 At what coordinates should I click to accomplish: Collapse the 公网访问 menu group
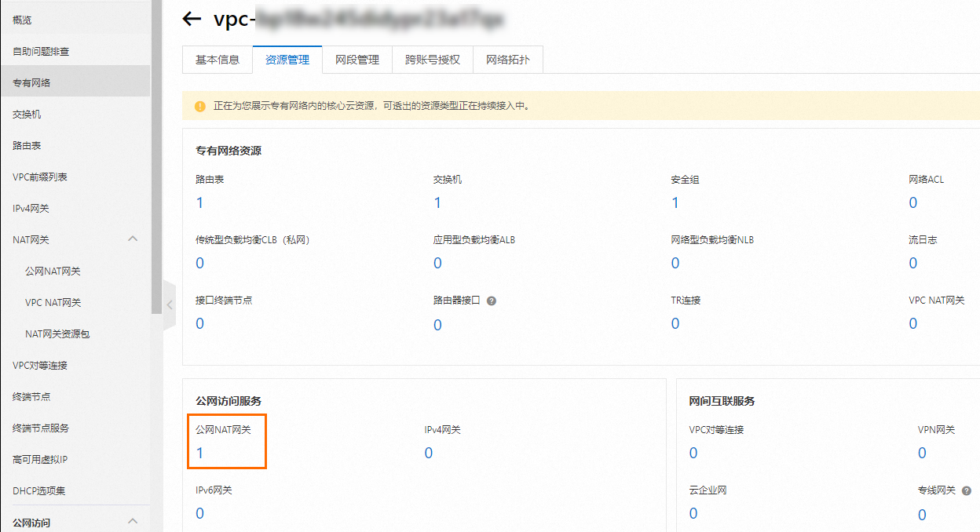[133, 521]
